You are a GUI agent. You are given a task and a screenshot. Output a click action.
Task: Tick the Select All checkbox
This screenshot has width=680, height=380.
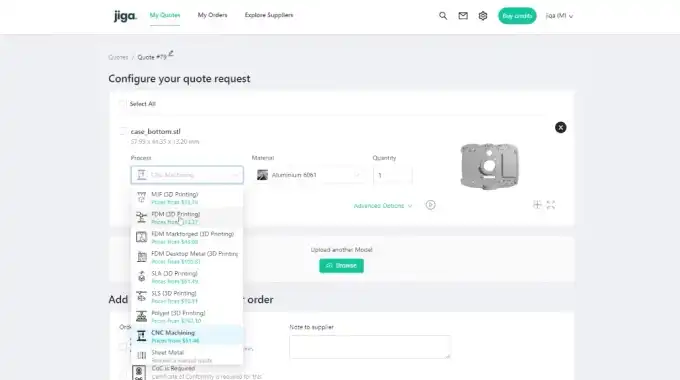pos(122,104)
